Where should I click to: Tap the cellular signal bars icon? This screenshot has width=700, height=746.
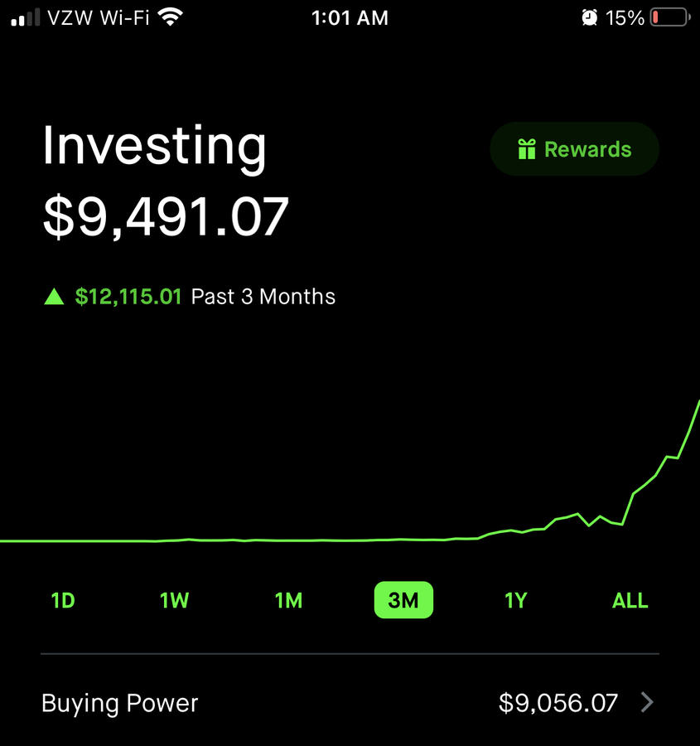pyautogui.click(x=25, y=18)
